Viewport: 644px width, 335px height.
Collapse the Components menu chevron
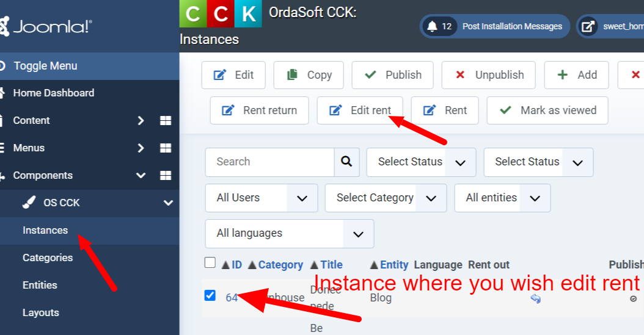pyautogui.click(x=141, y=176)
